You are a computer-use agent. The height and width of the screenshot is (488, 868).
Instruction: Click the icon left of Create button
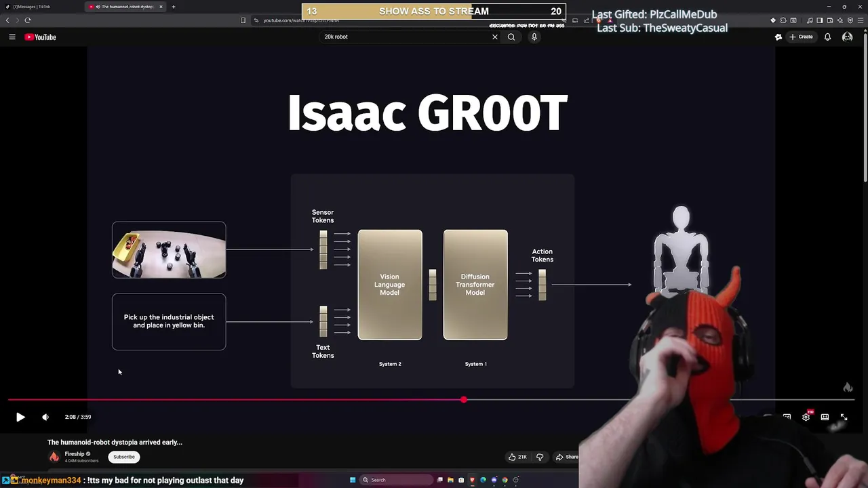pyautogui.click(x=778, y=37)
